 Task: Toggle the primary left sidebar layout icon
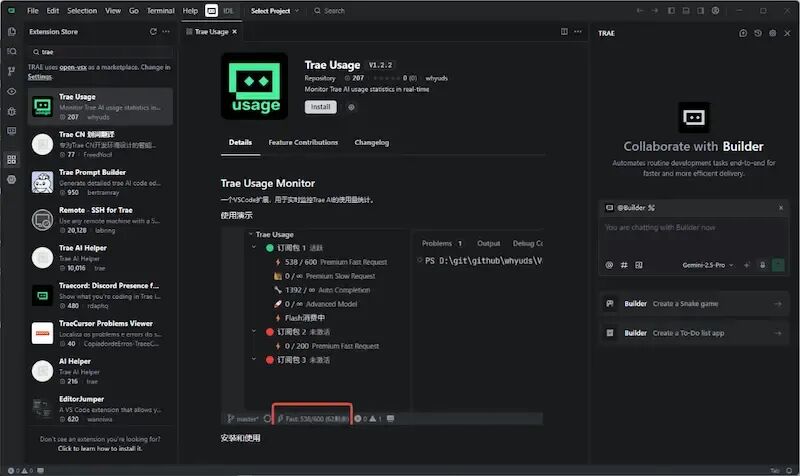(x=671, y=11)
